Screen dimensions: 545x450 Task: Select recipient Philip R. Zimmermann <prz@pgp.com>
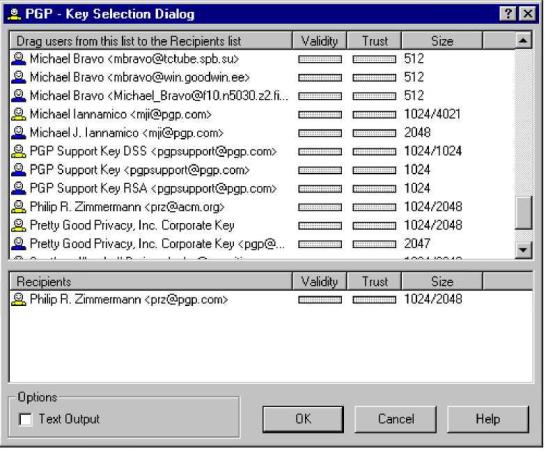(x=129, y=300)
